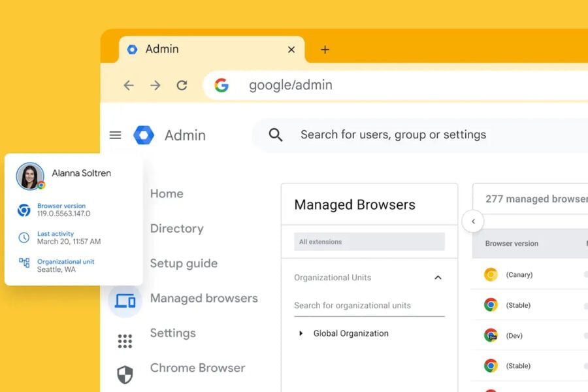Click the Organizational unit label on the card
The width and height of the screenshot is (588, 392).
[65, 261]
